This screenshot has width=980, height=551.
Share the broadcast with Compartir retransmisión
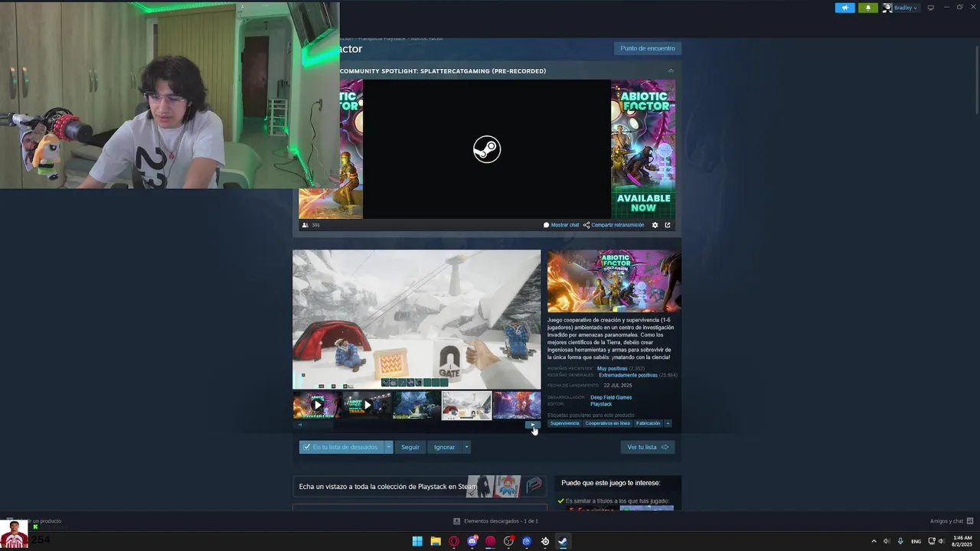(x=614, y=225)
